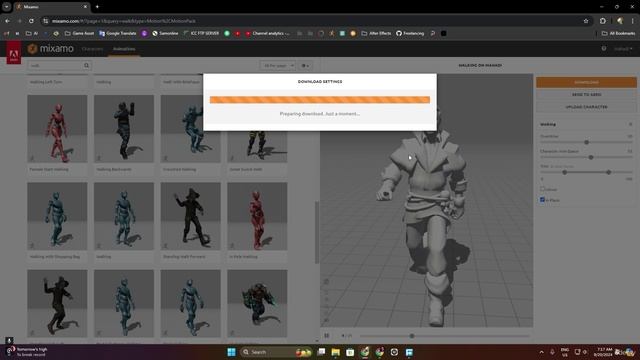This screenshot has height=360, width=640.
Task: Open the user account dropdown
Action: click(623, 49)
